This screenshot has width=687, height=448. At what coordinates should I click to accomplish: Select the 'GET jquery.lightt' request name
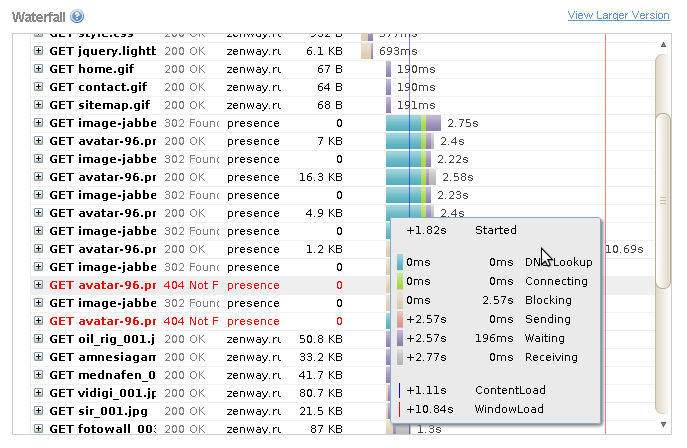tap(103, 51)
